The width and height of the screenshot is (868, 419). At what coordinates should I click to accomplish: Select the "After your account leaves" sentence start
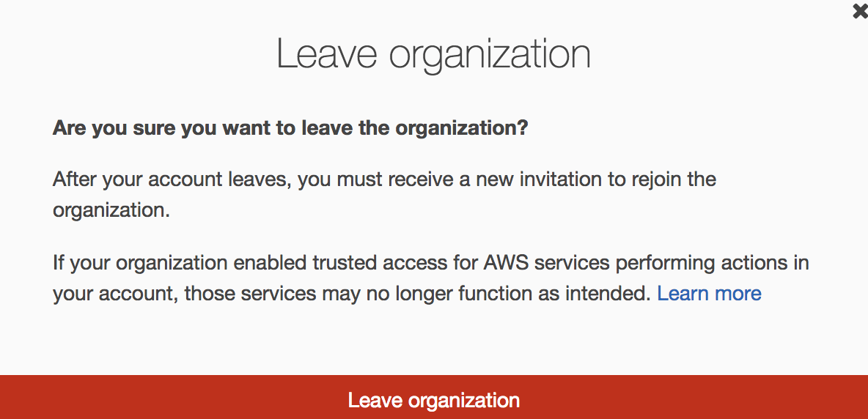(x=172, y=179)
